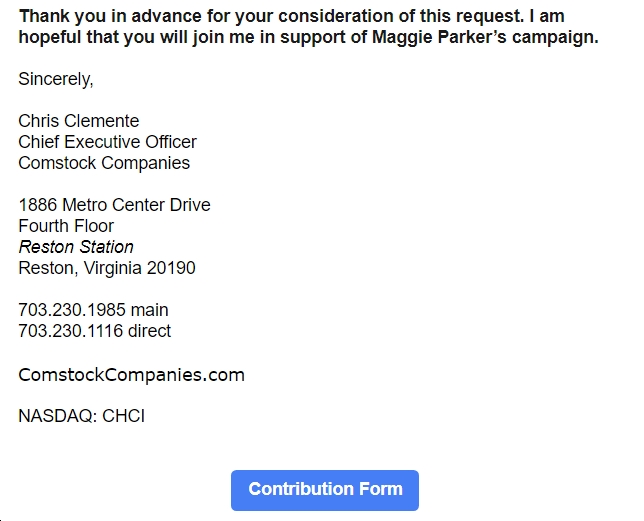Select the NASDAQ: CHCI ticker line
The height and width of the screenshot is (521, 644).
[x=82, y=416]
